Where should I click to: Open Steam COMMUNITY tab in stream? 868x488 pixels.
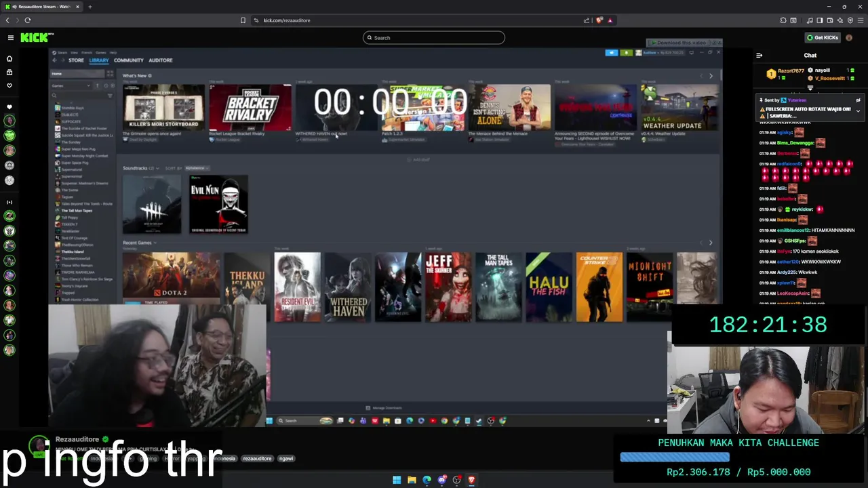coord(129,60)
